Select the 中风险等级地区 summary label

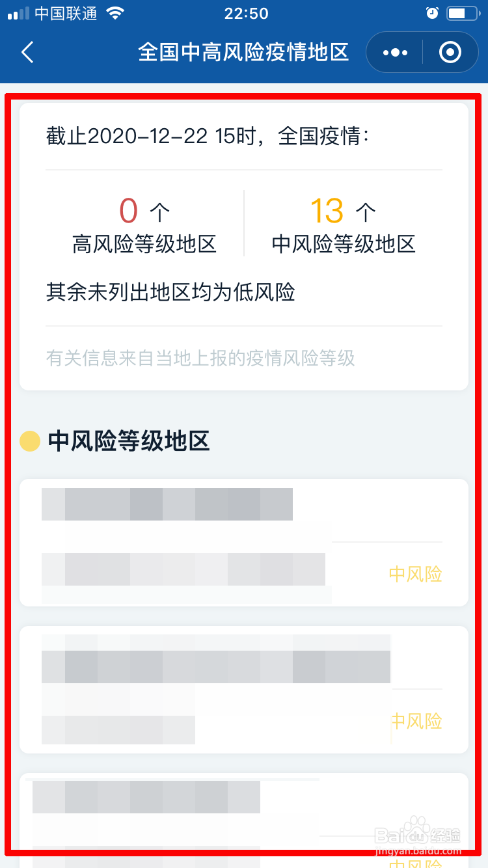(x=344, y=245)
